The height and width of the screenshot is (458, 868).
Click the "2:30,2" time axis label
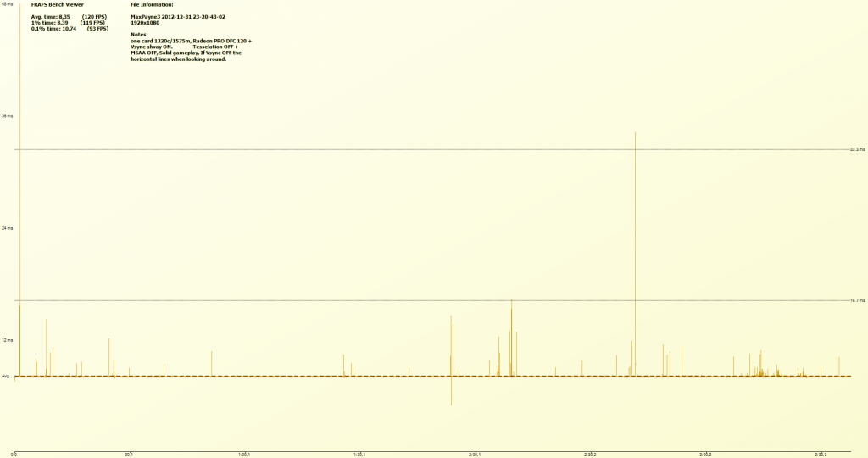[590, 455]
